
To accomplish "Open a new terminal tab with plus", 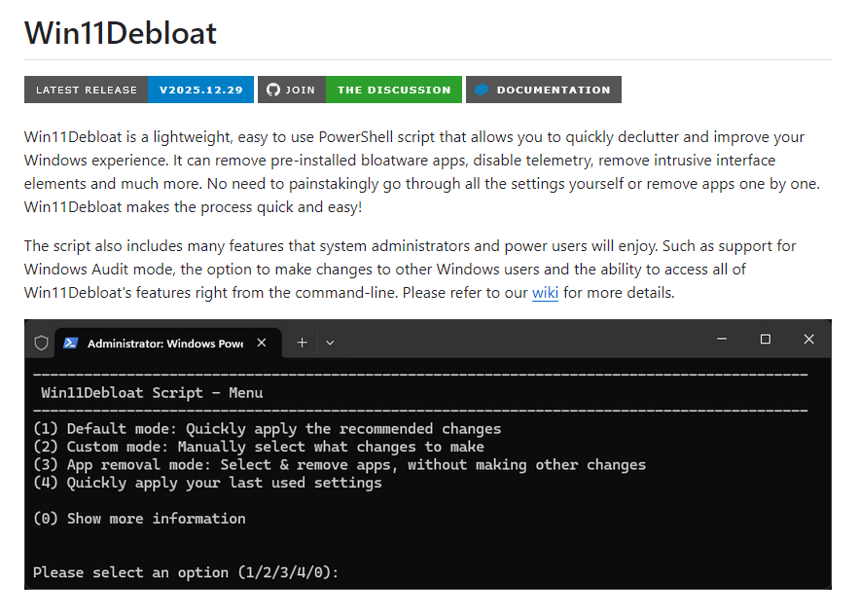I will click(x=303, y=343).
